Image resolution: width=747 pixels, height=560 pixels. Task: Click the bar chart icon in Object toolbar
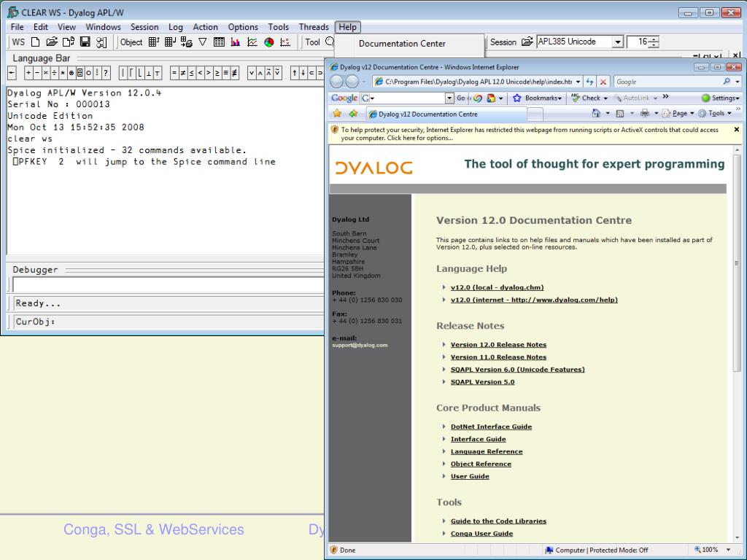pos(236,42)
